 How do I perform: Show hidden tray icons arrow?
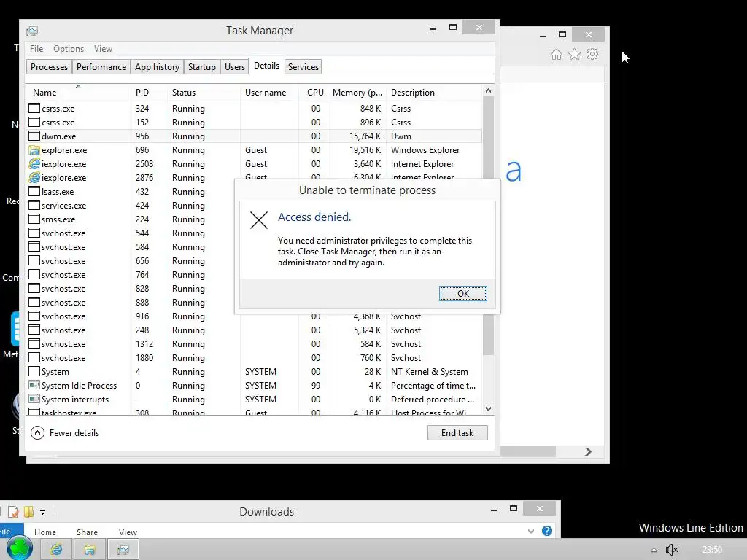[654, 550]
